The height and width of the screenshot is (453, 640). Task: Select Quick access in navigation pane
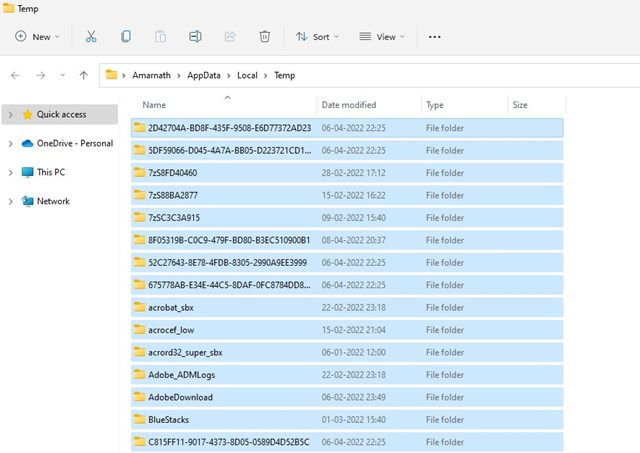tap(60, 115)
